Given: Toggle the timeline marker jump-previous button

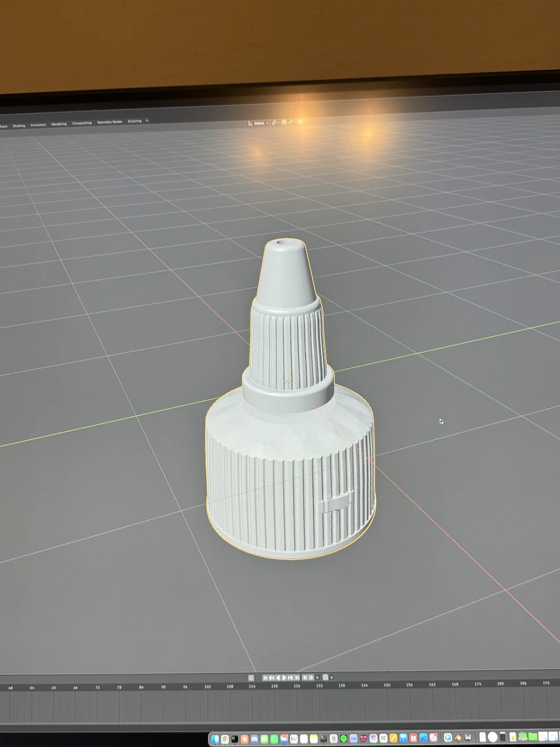Looking at the screenshot, I should point(305,678).
